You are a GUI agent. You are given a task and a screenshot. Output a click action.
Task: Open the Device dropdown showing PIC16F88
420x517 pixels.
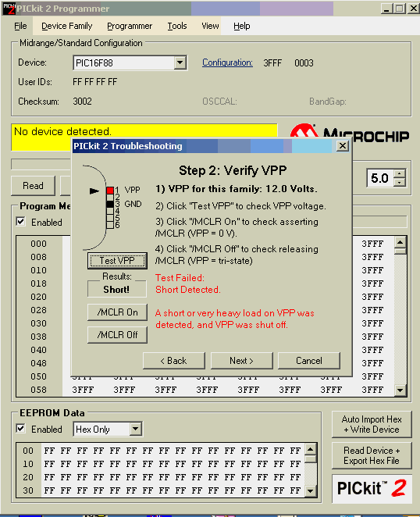tap(180, 62)
